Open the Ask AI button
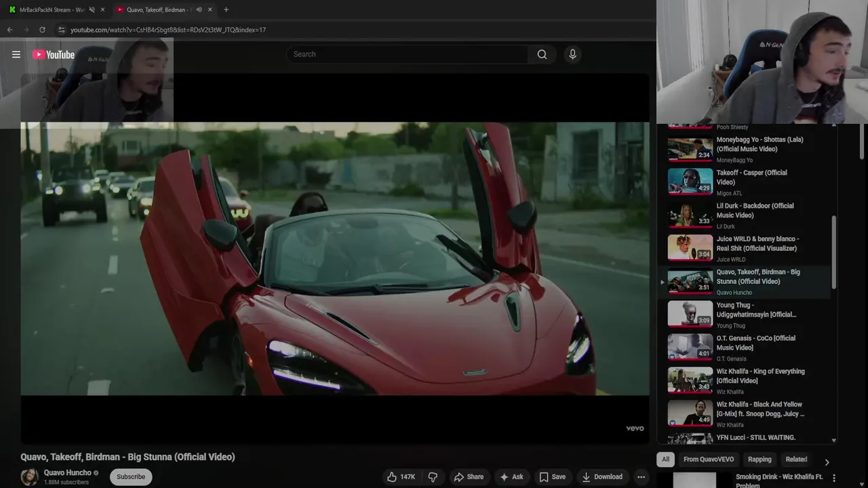The image size is (868, 488). pyautogui.click(x=511, y=476)
